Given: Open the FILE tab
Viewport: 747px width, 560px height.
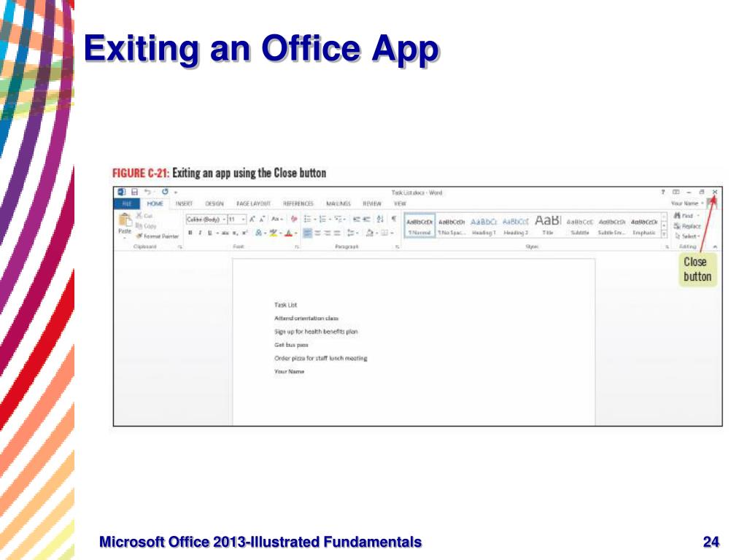Looking at the screenshot, I should tap(127, 203).
